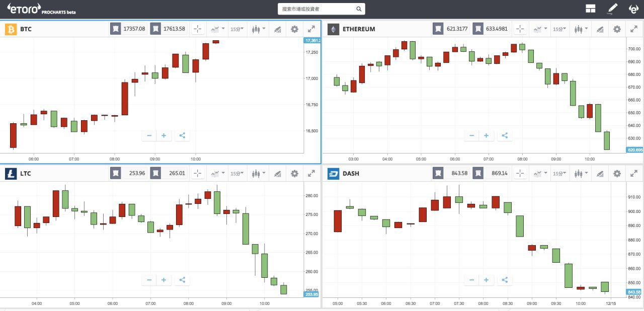Click BTC sell price 17357.08 button
The image size is (644, 311).
(129, 29)
